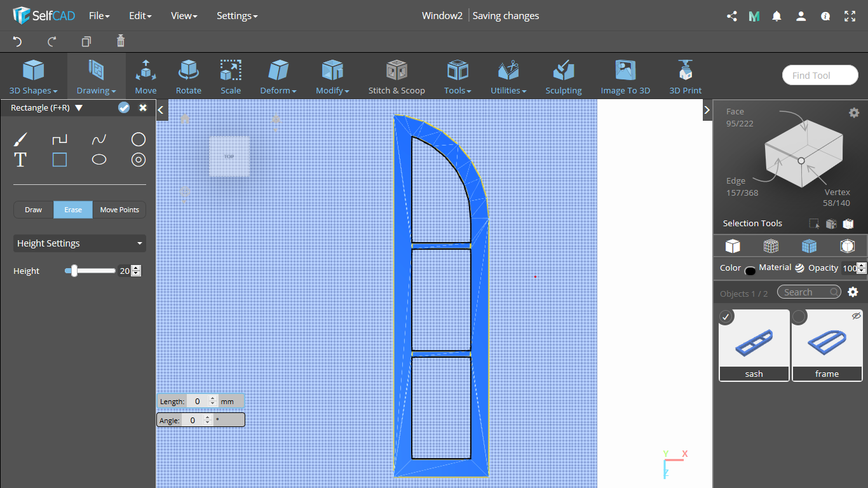
Task: Collapse the right panel with the arrow
Action: point(707,110)
